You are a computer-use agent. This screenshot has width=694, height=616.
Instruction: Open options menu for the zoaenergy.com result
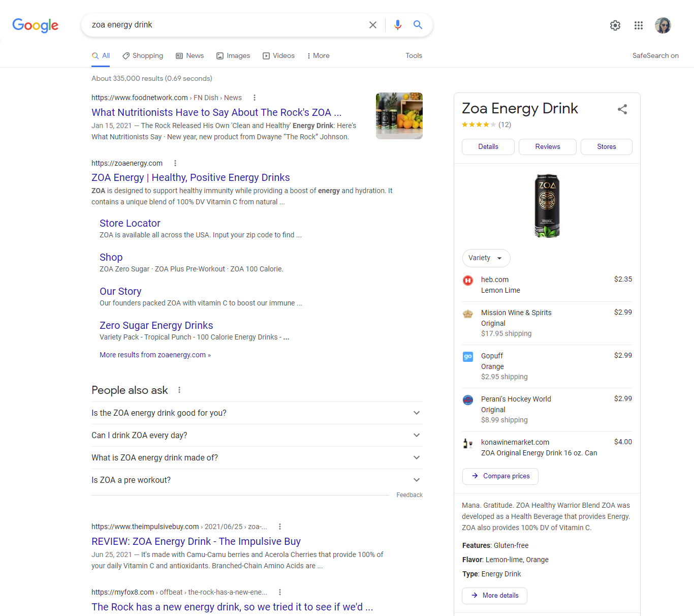tap(175, 163)
